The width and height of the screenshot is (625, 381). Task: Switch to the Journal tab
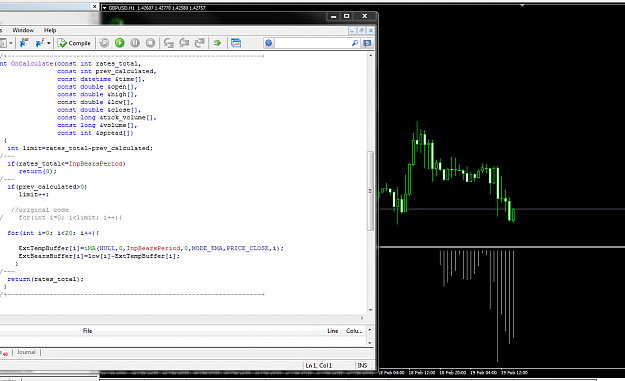(x=26, y=352)
